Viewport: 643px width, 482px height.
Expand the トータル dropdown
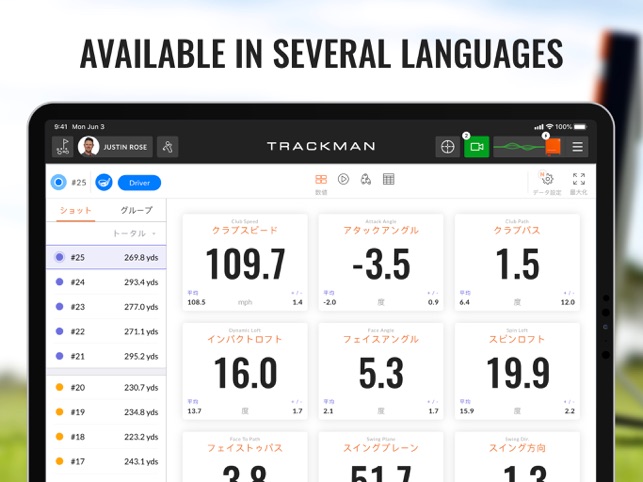[134, 233]
